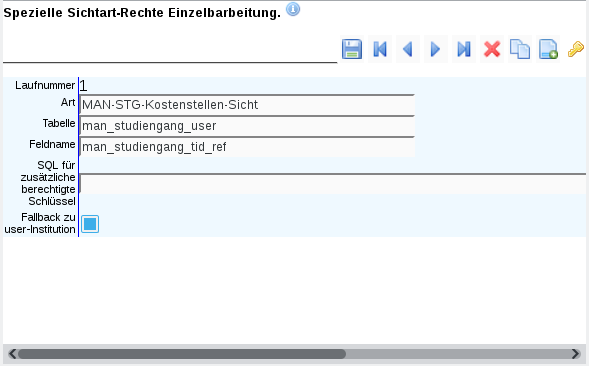
Task: Toggle Fallback zu user-Institution checkbox
Action: click(x=90, y=224)
